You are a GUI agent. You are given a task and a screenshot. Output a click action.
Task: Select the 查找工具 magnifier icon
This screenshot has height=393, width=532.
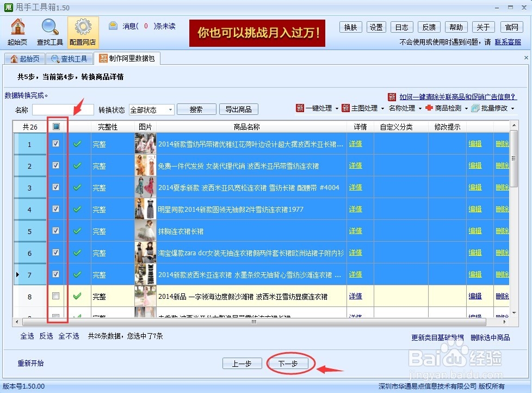(x=50, y=31)
